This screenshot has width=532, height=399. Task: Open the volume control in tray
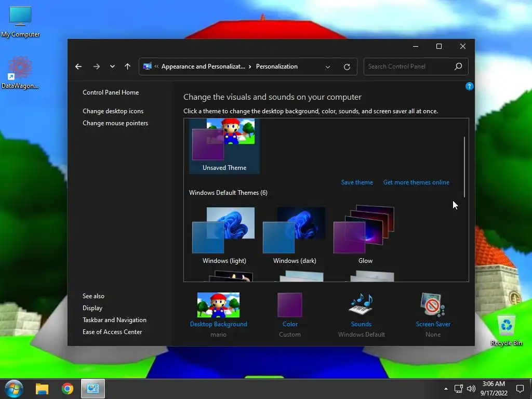point(471,389)
